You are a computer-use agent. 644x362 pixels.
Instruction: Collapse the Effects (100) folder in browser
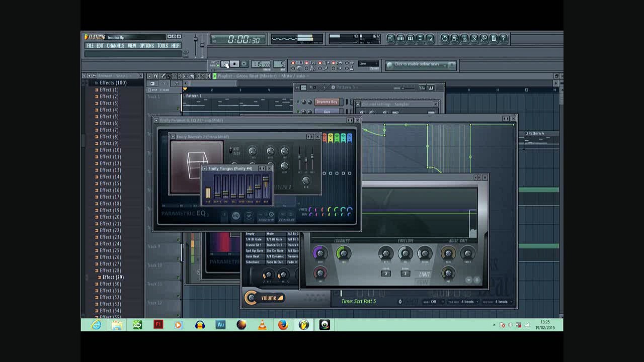click(97, 83)
